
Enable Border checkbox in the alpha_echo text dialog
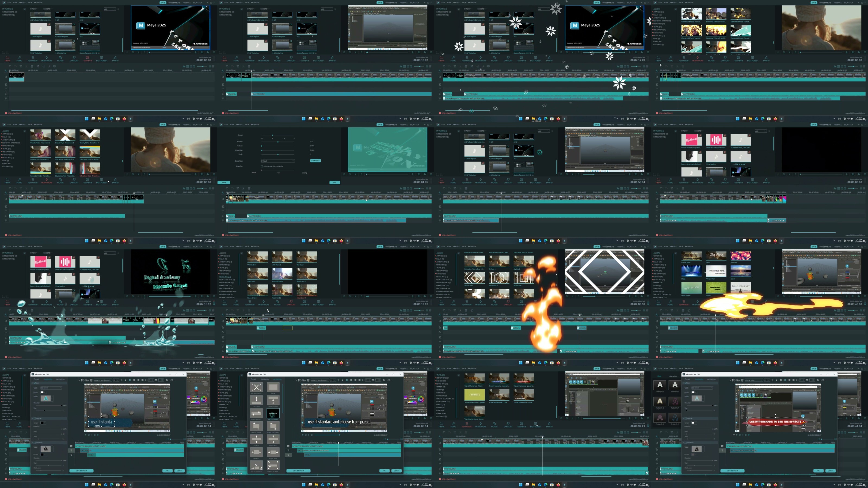pyautogui.click(x=686, y=418)
